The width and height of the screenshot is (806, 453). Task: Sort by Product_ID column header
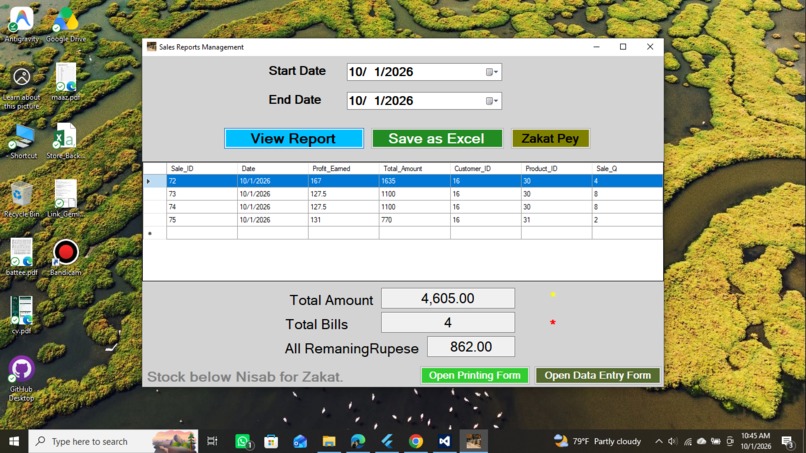coord(556,169)
